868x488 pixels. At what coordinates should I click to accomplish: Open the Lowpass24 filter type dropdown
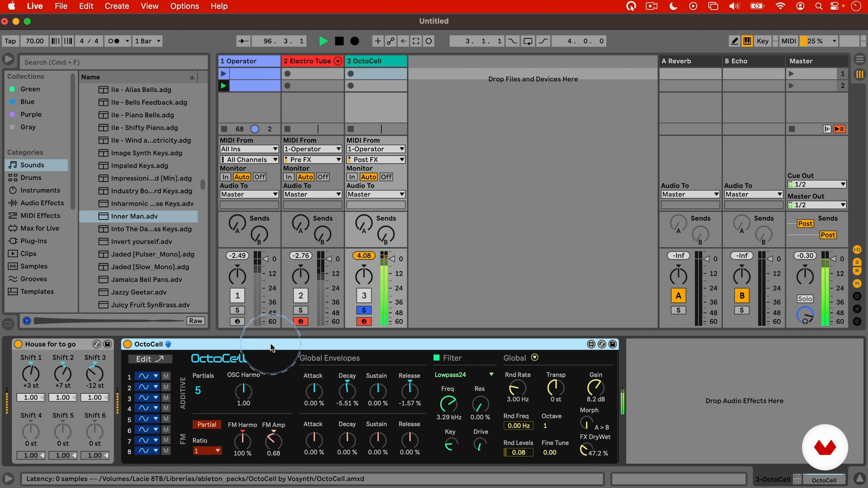(x=464, y=375)
